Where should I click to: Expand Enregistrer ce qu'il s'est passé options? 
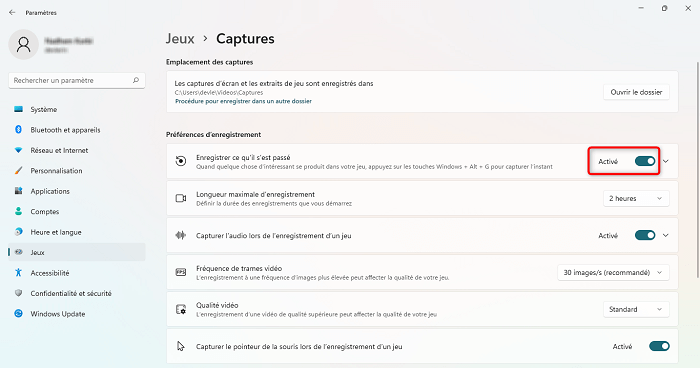point(666,161)
